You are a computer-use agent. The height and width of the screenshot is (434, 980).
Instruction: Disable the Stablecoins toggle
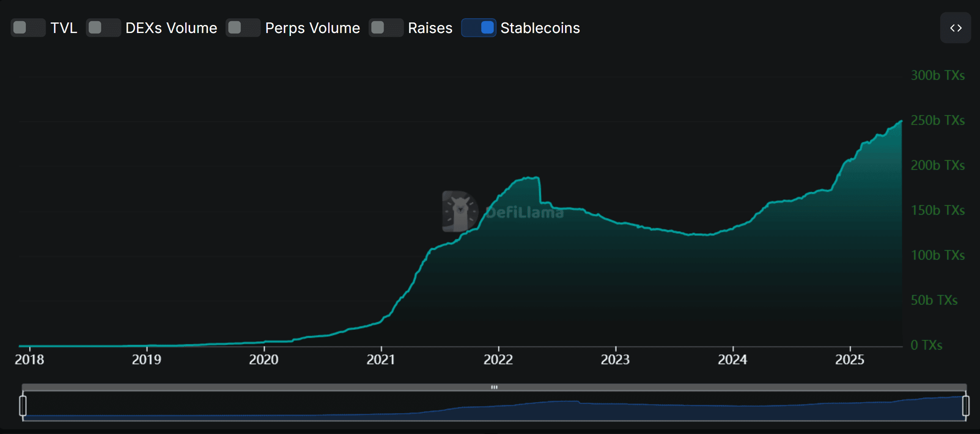pos(478,28)
